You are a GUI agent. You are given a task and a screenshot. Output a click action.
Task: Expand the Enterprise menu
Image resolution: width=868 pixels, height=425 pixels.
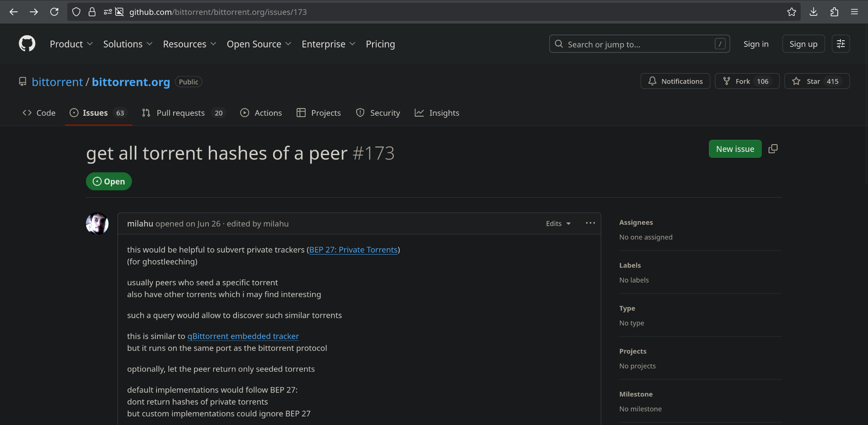coord(329,44)
